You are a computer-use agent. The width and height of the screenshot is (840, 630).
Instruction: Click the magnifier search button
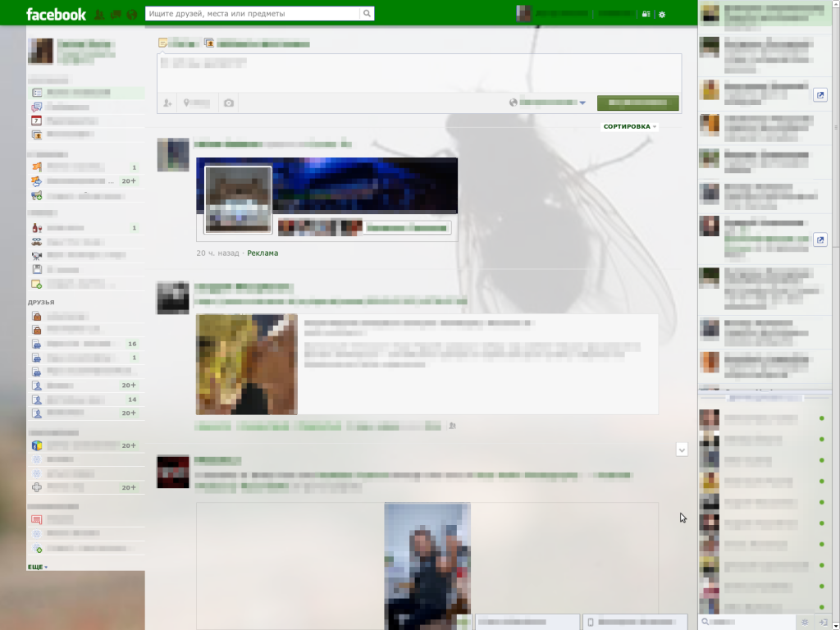(367, 14)
